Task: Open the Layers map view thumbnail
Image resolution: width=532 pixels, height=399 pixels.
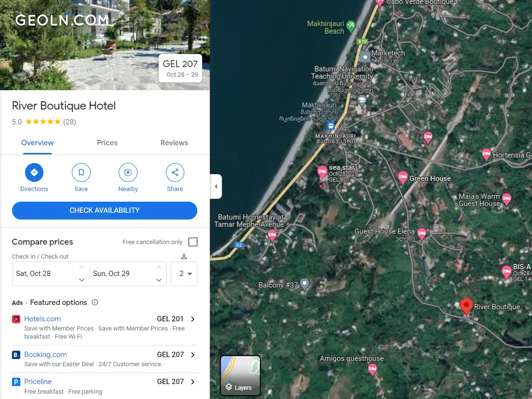Action: click(241, 375)
